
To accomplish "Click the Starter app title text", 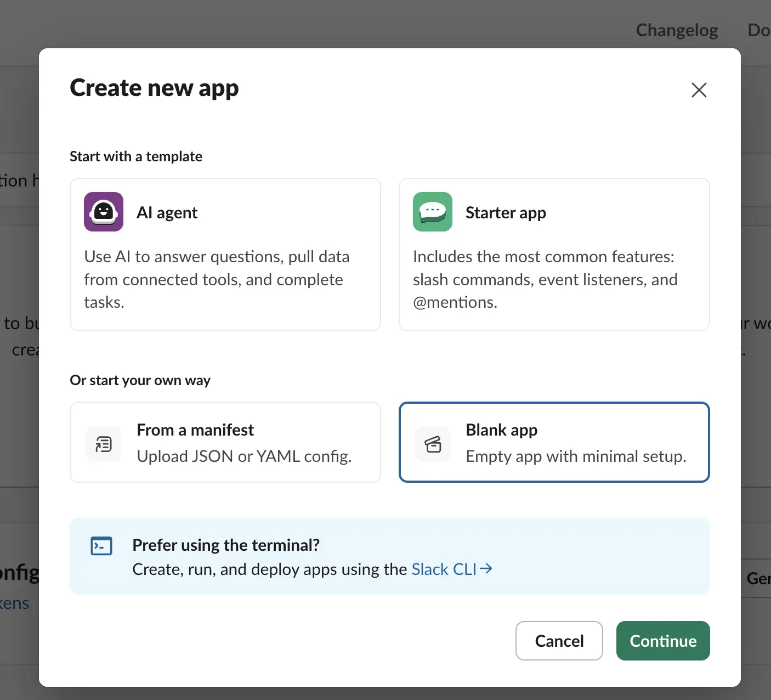I will tap(506, 212).
